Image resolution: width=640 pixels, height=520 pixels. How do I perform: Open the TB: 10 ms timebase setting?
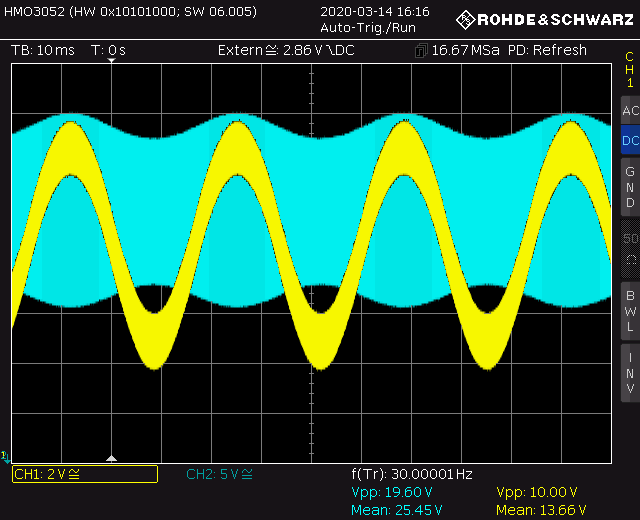(43, 50)
